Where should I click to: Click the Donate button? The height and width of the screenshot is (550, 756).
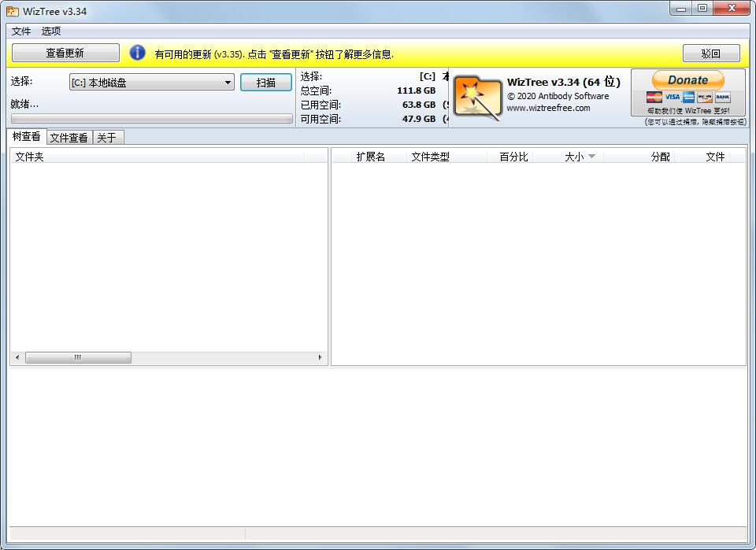click(x=687, y=80)
